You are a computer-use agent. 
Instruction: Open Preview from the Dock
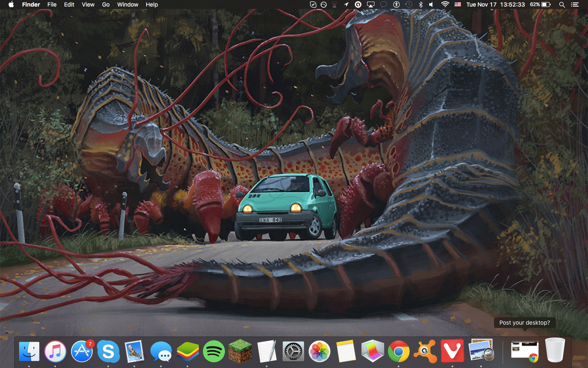481,350
